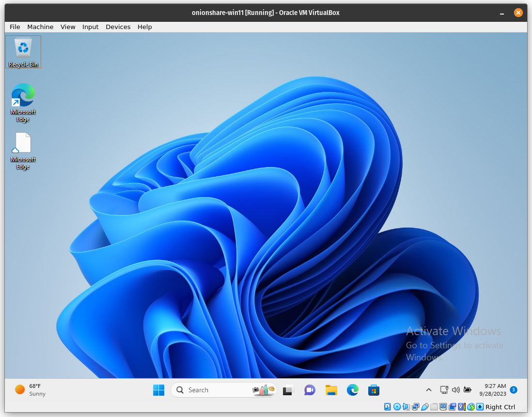Open Chat from the taskbar
The image size is (532, 417).
coord(310,390)
